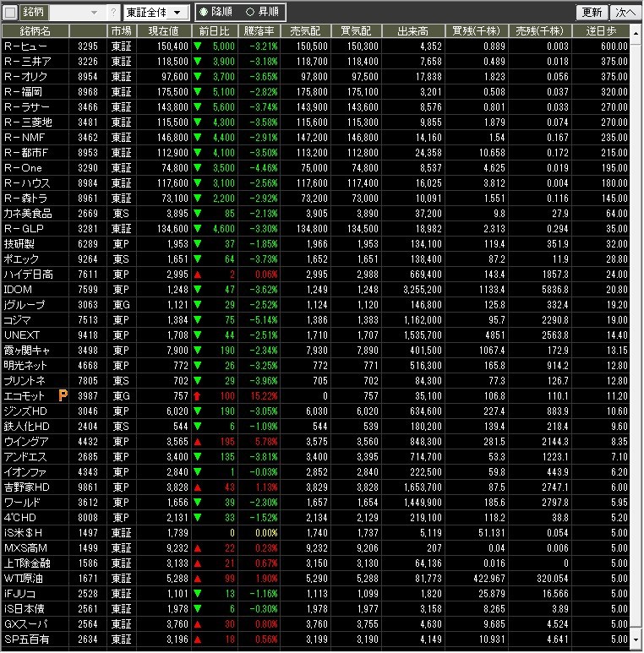This screenshot has height=653, width=644.
Task: Select the R-NMF stock name
Action: pyautogui.click(x=25, y=138)
